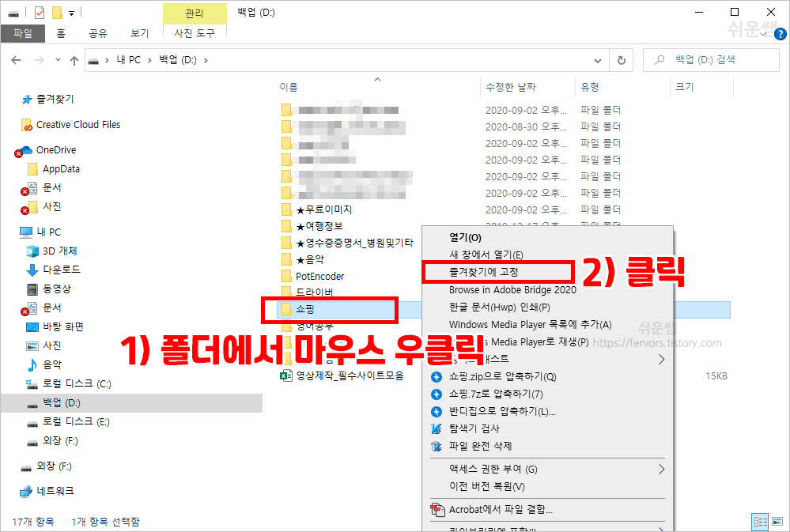This screenshot has height=532, width=790.
Task: Go up one folder level arrow
Action: [x=74, y=60]
